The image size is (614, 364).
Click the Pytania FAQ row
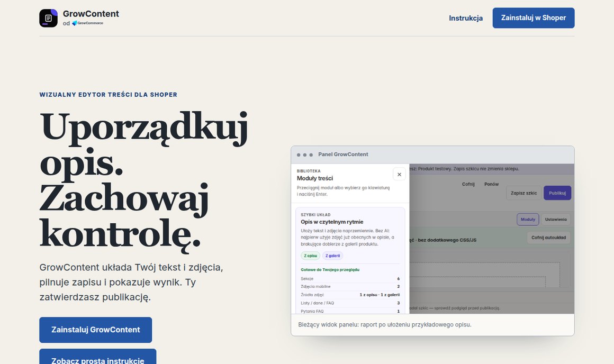click(x=350, y=311)
